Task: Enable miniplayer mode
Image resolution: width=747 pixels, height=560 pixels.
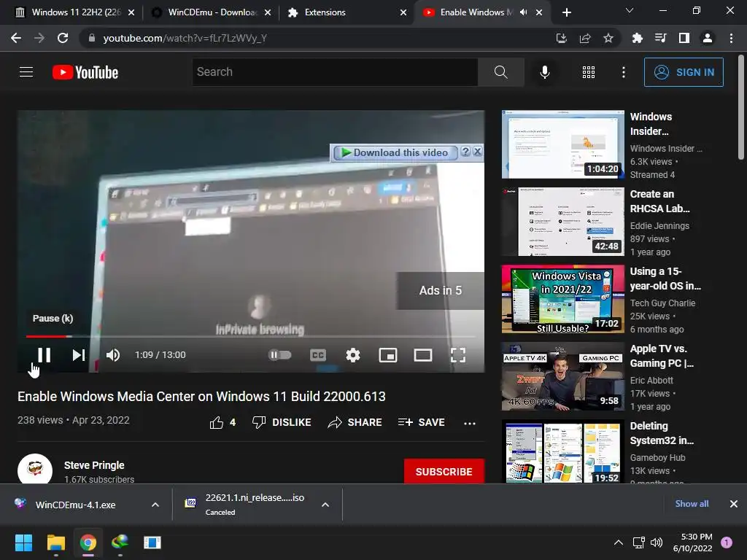Action: (388, 355)
